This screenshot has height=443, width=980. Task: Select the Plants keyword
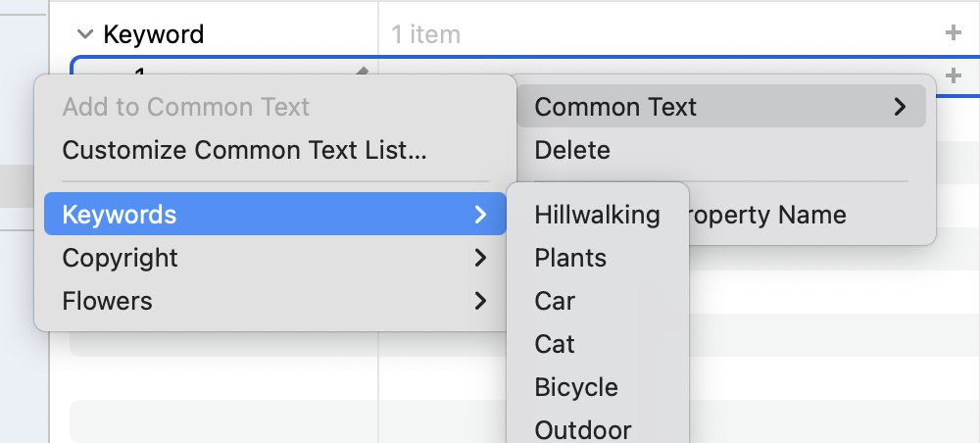pos(570,258)
